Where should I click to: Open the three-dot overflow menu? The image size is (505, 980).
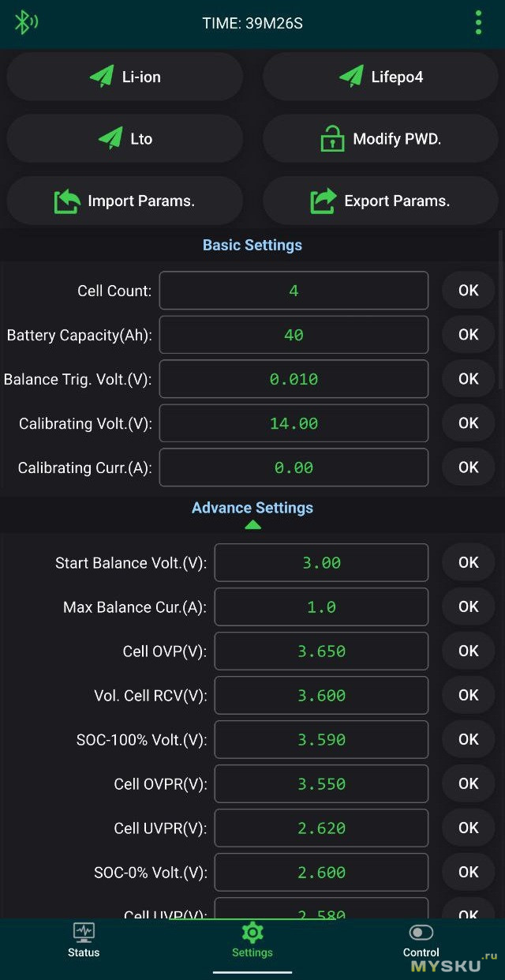pos(478,23)
